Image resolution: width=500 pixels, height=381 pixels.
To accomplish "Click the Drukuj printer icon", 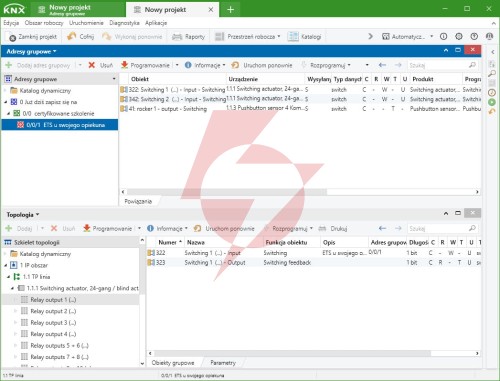I will (x=322, y=229).
